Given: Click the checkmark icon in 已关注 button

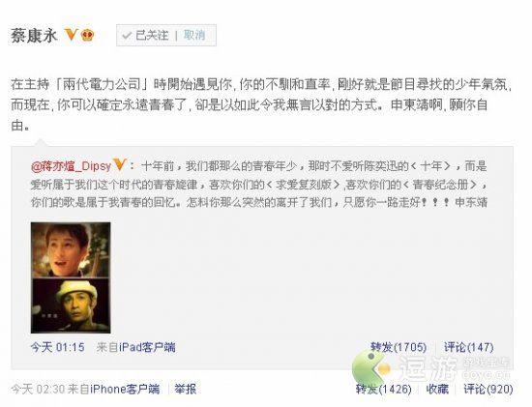Looking at the screenshot, I should [x=127, y=35].
